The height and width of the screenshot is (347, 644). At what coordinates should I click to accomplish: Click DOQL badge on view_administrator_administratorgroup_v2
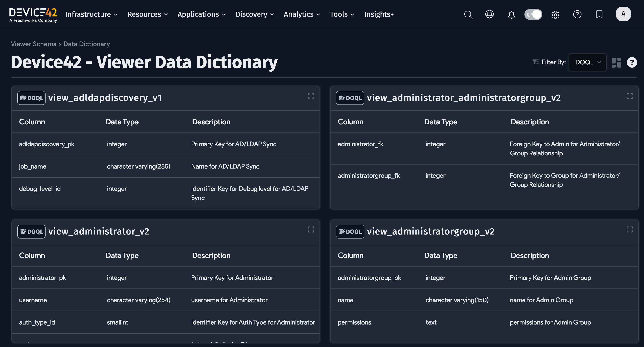(x=350, y=98)
